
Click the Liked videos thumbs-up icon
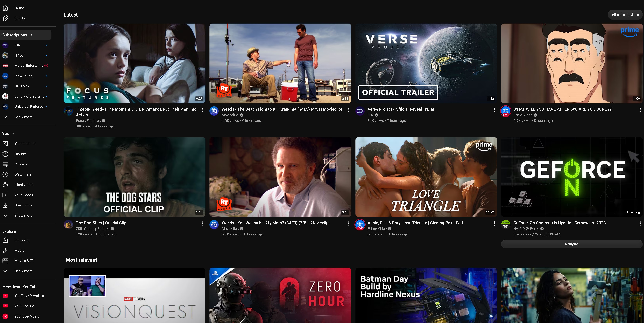click(x=5, y=185)
